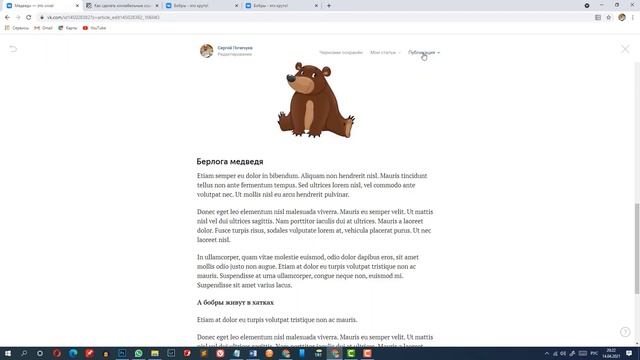The image size is (640, 360).
Task: Open the Сервисы apps bookmark
Action: coord(17,28)
